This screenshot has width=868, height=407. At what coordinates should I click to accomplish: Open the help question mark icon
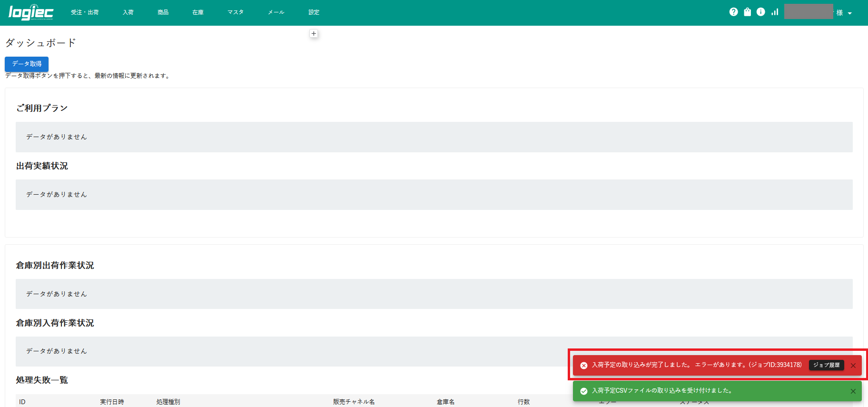733,12
